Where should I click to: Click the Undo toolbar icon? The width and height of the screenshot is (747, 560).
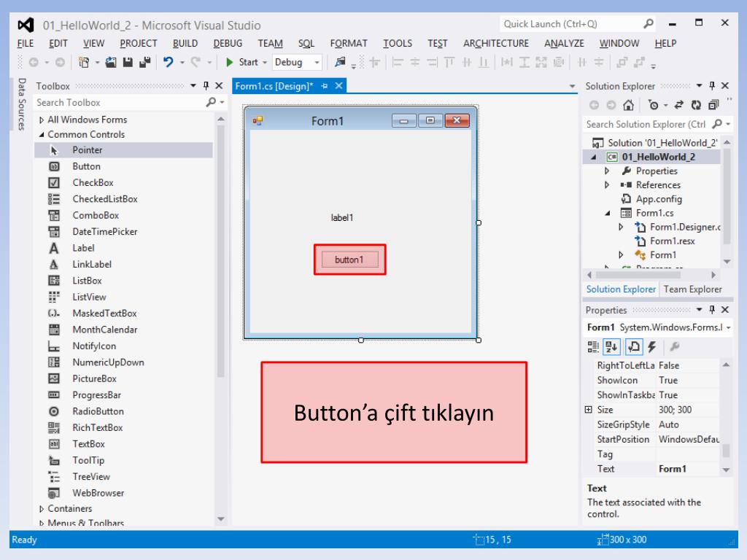169,62
